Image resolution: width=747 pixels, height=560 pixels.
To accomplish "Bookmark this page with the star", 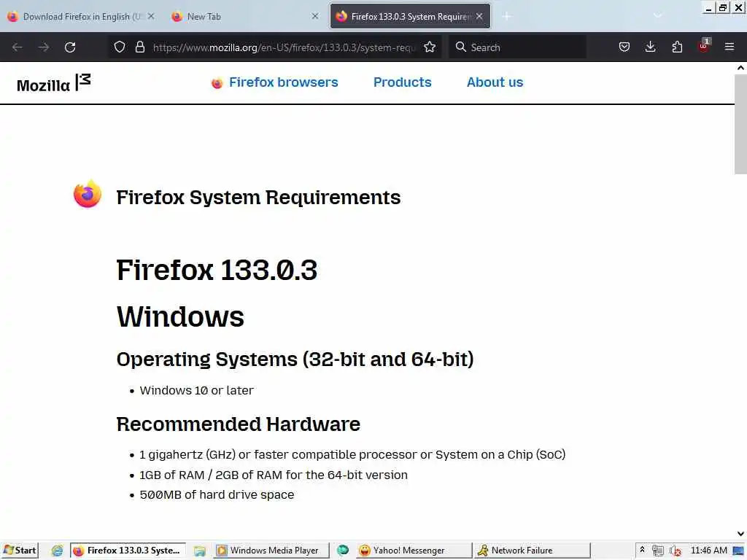I will [430, 47].
